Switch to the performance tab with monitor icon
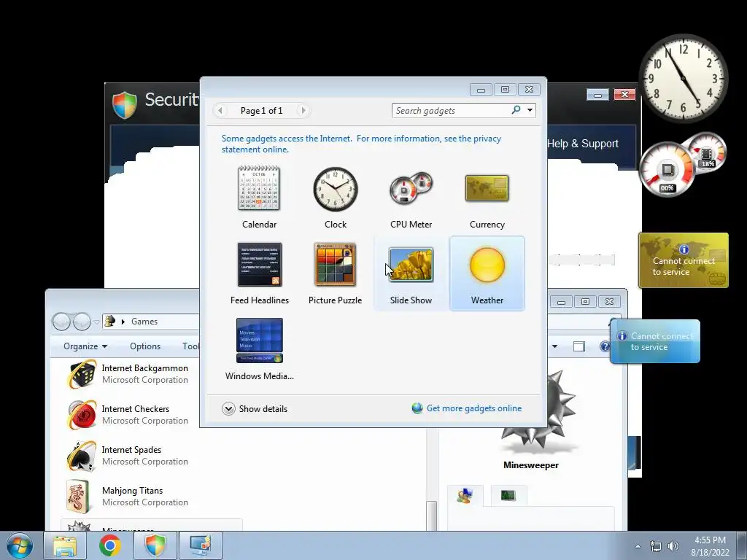The width and height of the screenshot is (747, 560). (x=508, y=496)
